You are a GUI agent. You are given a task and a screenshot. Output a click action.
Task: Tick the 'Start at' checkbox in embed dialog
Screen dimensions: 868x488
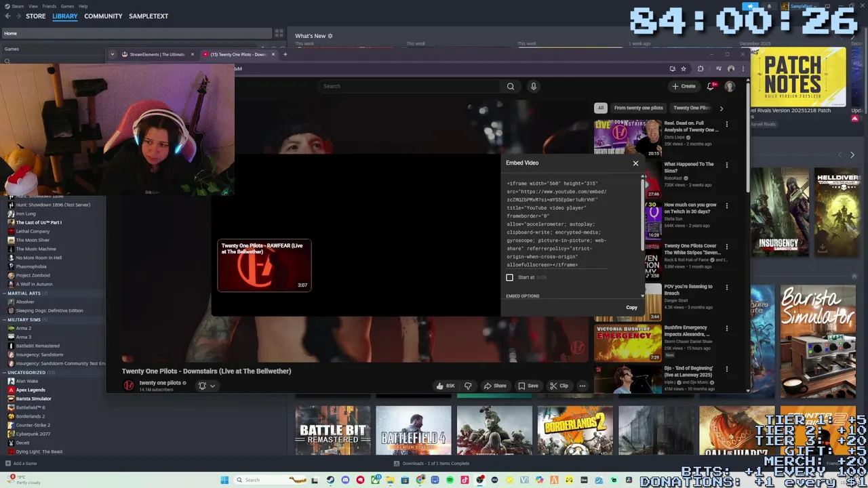(509, 277)
